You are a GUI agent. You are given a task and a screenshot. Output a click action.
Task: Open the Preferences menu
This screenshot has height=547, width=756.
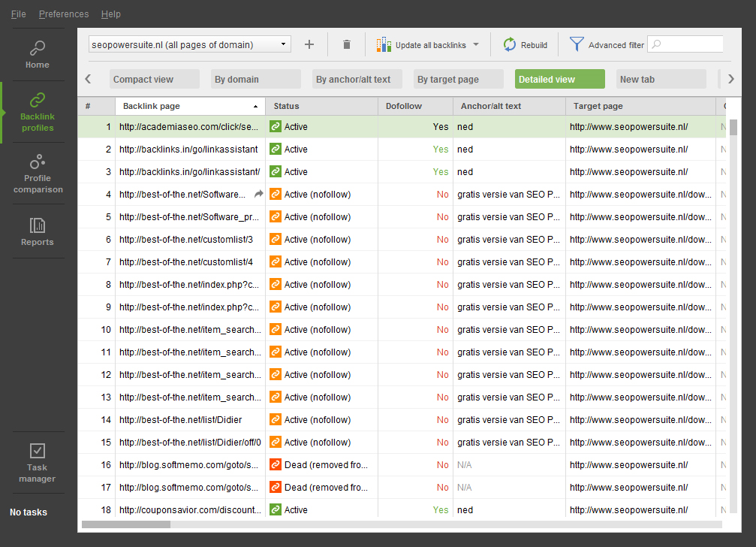pos(64,14)
